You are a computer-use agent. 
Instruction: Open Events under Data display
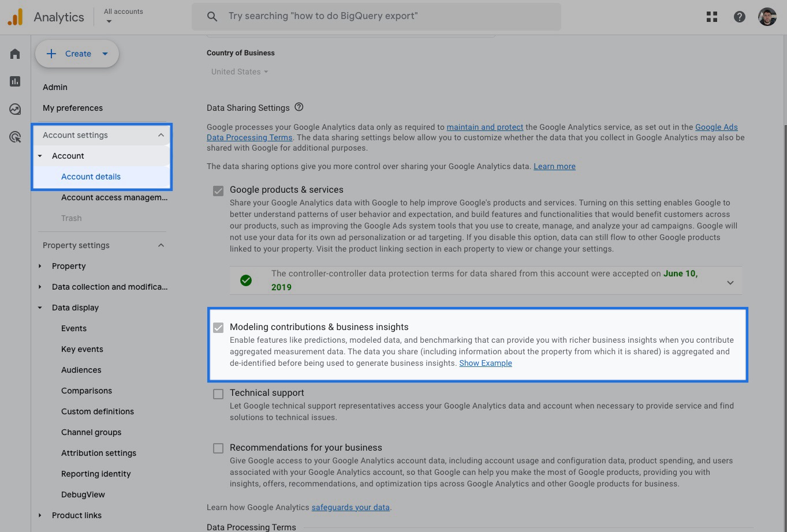pos(74,328)
